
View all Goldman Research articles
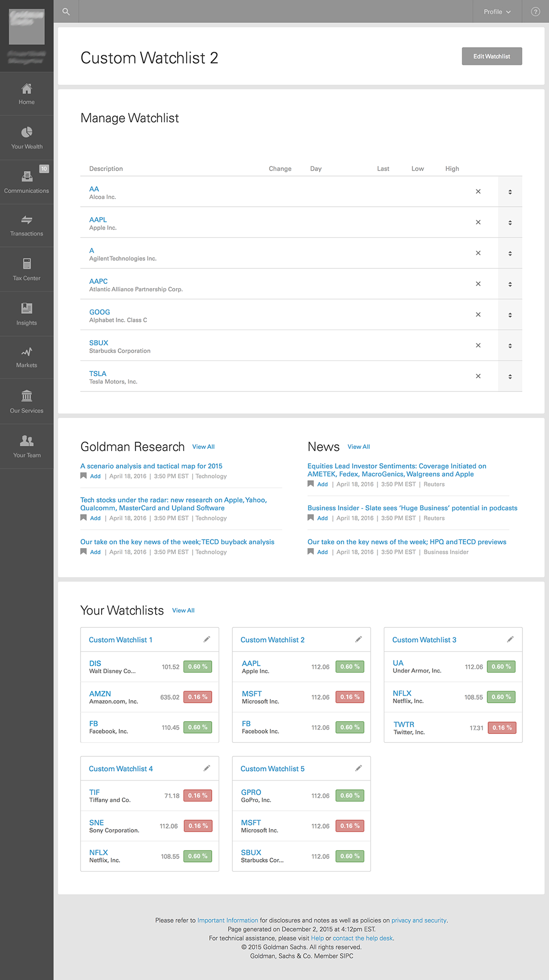click(x=203, y=447)
